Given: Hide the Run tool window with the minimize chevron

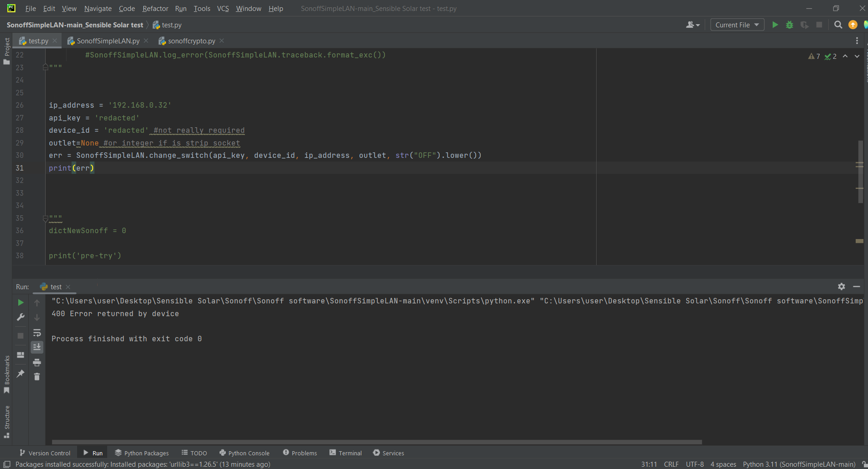Looking at the screenshot, I should pos(857,287).
